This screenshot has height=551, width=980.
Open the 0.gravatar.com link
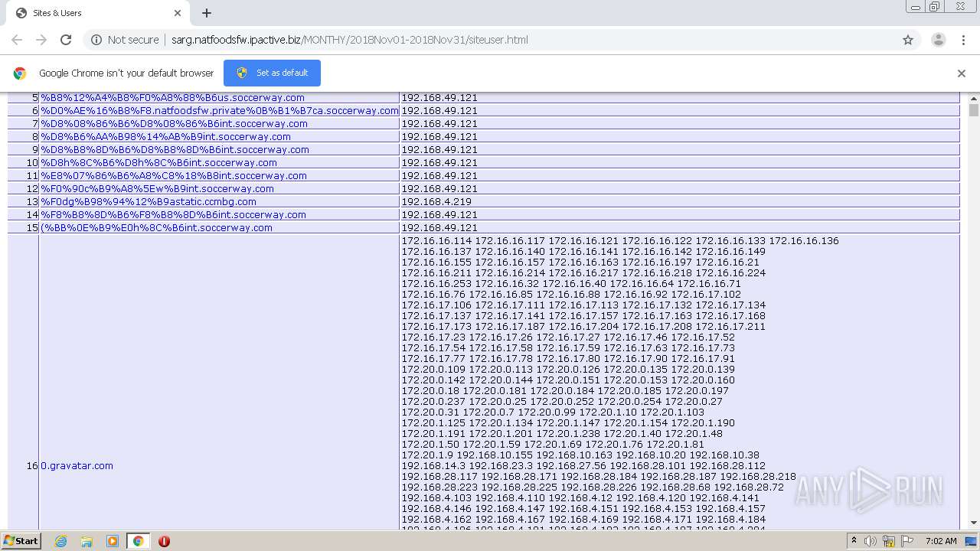(x=77, y=465)
